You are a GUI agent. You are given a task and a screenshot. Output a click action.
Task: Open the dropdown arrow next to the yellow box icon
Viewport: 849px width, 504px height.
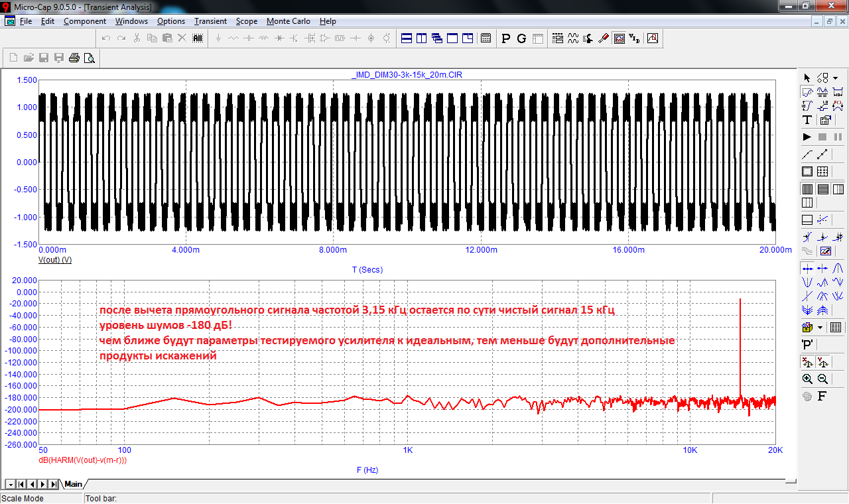coord(820,328)
